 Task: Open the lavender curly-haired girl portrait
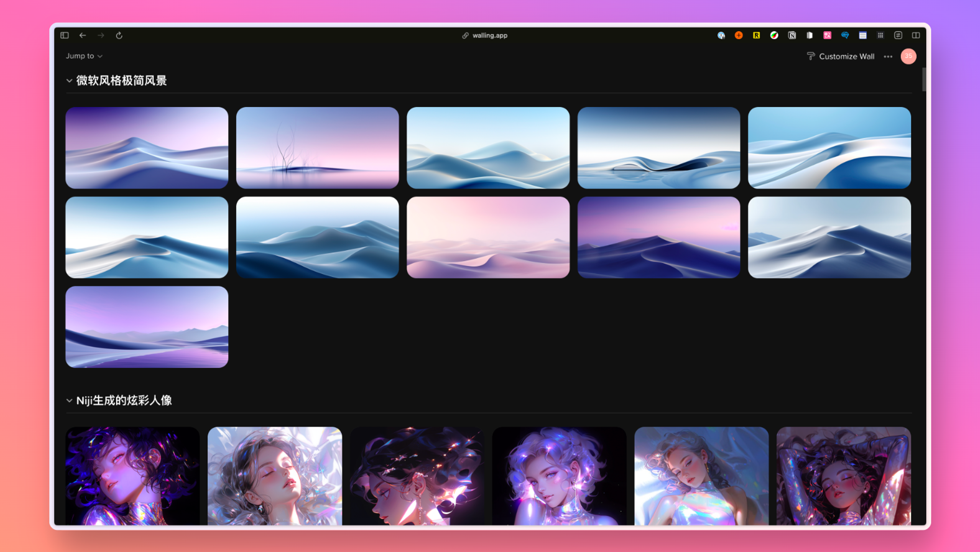pyautogui.click(x=559, y=476)
